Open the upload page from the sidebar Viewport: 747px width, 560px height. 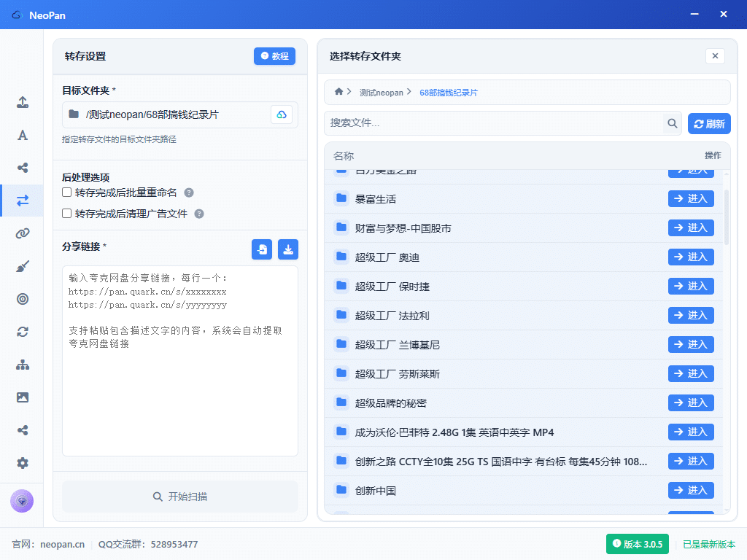[x=23, y=102]
